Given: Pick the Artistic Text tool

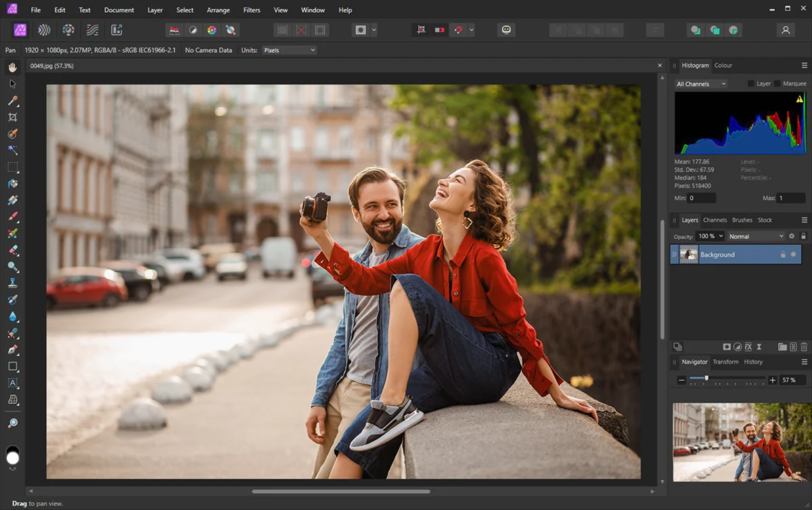Looking at the screenshot, I should click(x=13, y=383).
